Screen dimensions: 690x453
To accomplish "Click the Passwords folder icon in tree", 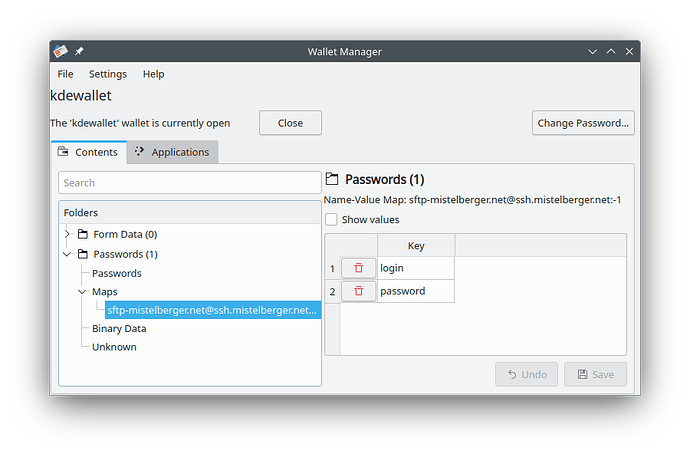I will pyautogui.click(x=84, y=254).
